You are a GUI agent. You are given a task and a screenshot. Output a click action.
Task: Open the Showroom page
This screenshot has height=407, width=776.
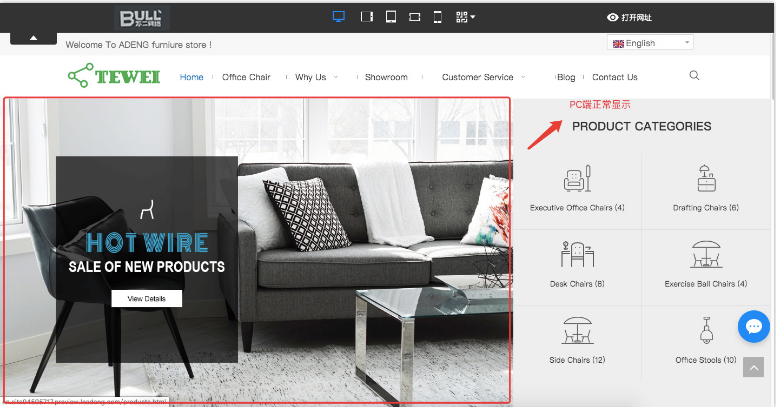386,77
